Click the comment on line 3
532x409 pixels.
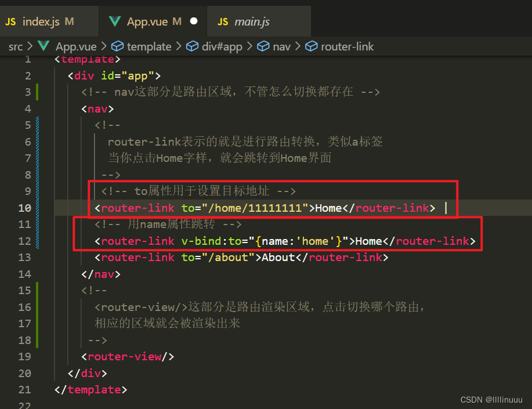click(x=230, y=92)
